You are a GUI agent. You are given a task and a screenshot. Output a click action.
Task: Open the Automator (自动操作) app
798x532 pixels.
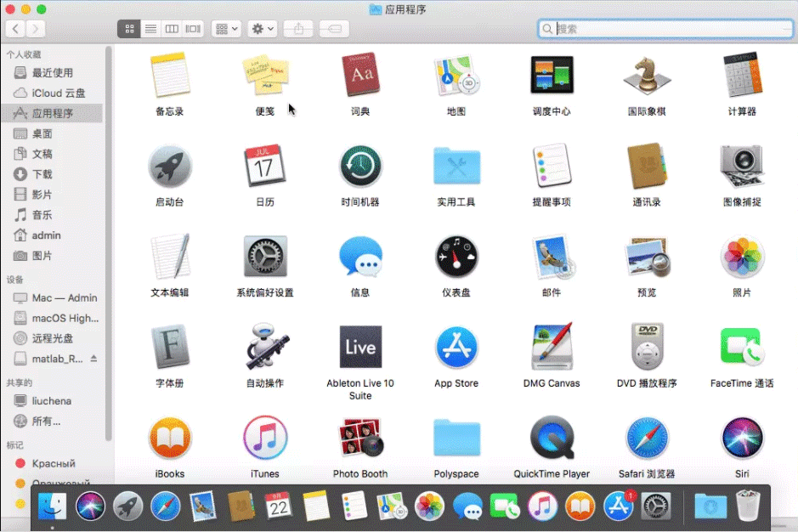(265, 347)
